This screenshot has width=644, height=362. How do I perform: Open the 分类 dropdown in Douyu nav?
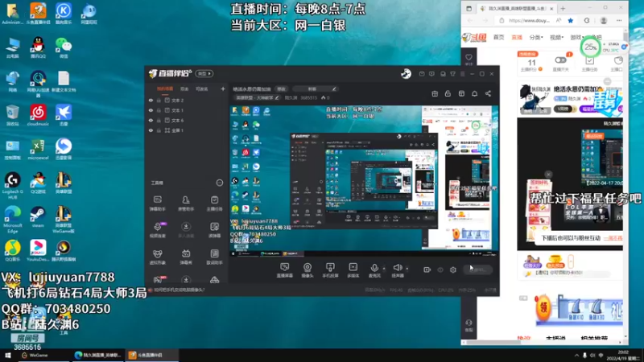click(536, 37)
